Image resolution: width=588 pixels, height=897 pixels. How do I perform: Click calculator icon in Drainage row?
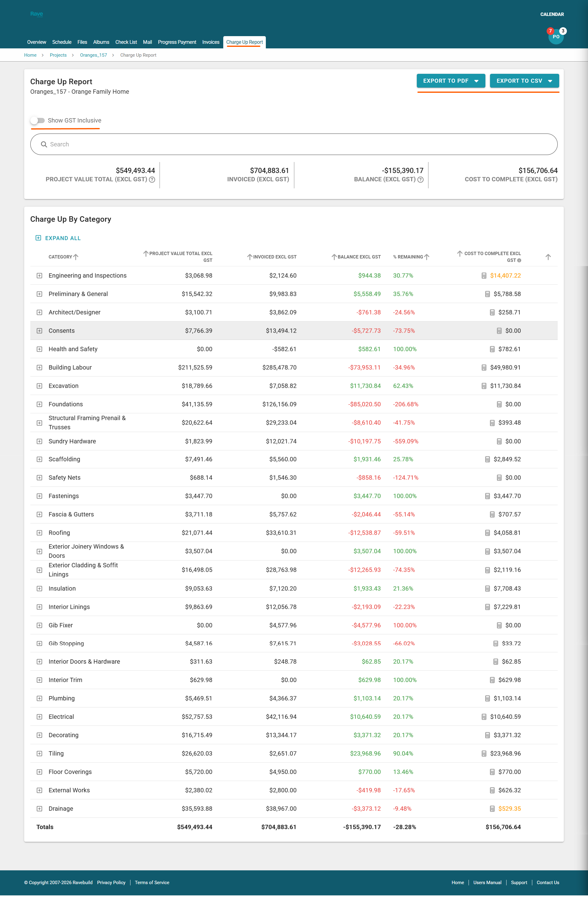(492, 808)
